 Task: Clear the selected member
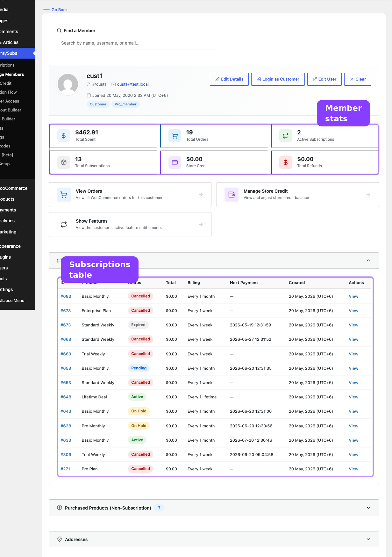pyautogui.click(x=358, y=79)
